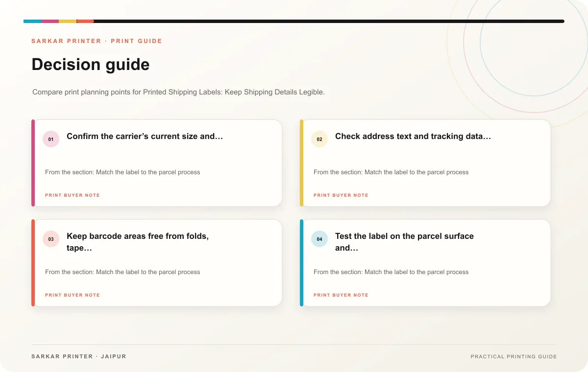Open card 'Keep barcode areas free from folds, tape…'
588x372 pixels.
click(157, 263)
